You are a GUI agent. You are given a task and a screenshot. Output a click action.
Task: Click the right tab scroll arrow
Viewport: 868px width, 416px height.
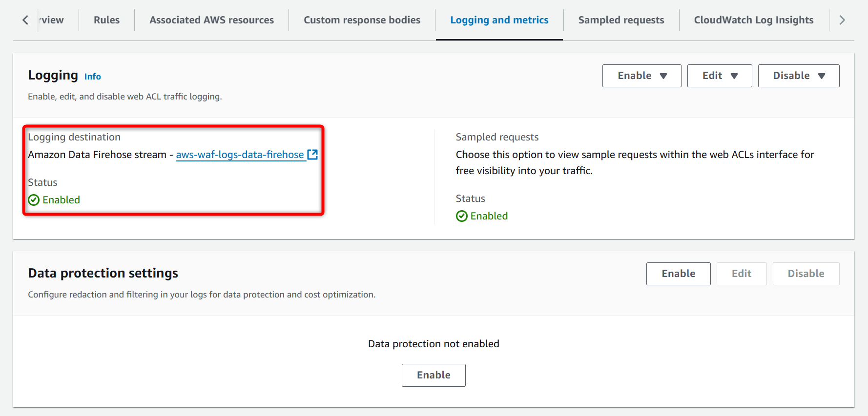(842, 20)
